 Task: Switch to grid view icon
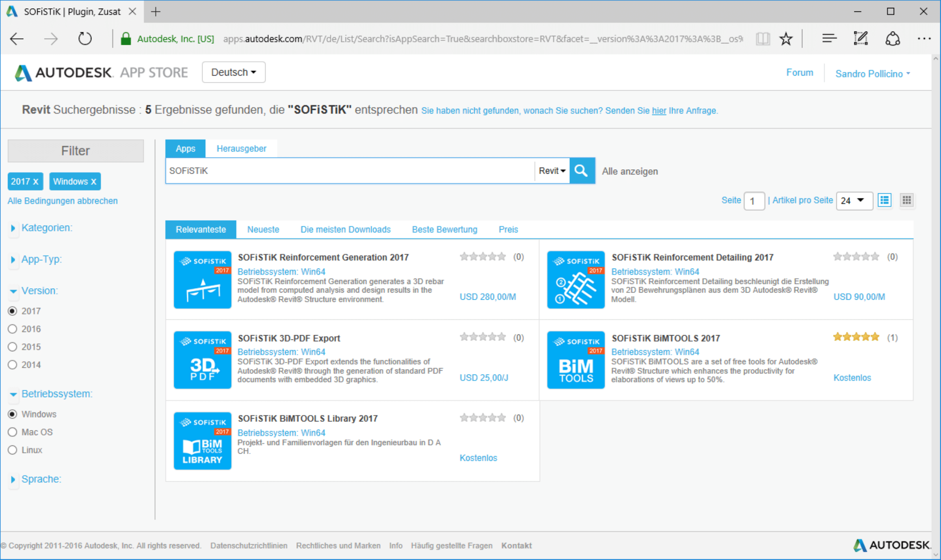(x=906, y=200)
